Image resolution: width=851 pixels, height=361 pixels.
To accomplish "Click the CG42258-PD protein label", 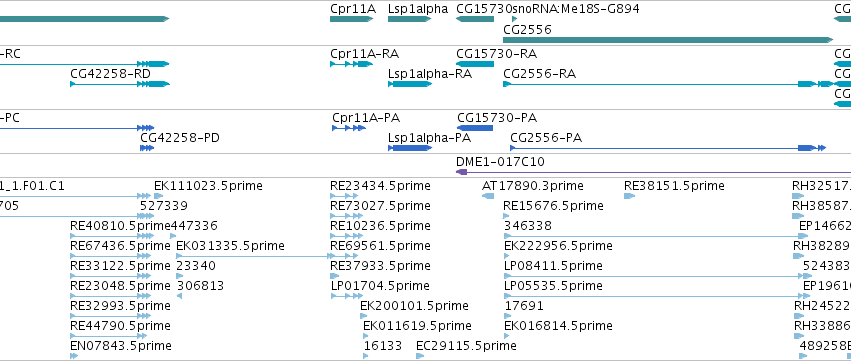I will [180, 137].
